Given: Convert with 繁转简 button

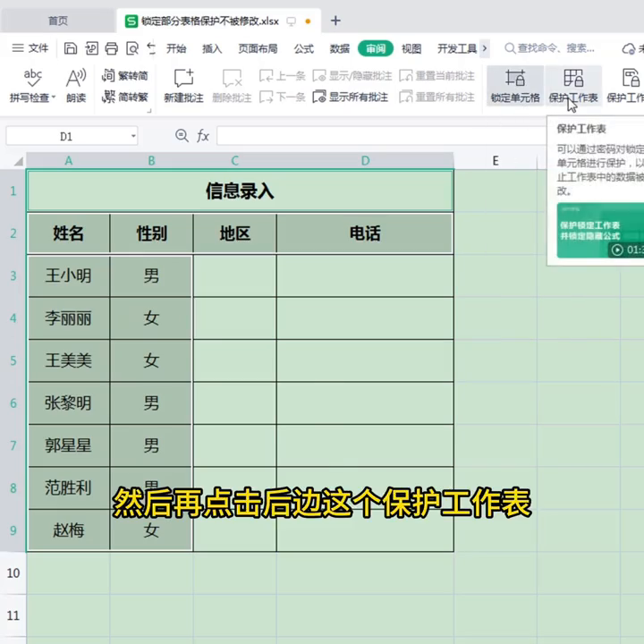Looking at the screenshot, I should pos(124,75).
